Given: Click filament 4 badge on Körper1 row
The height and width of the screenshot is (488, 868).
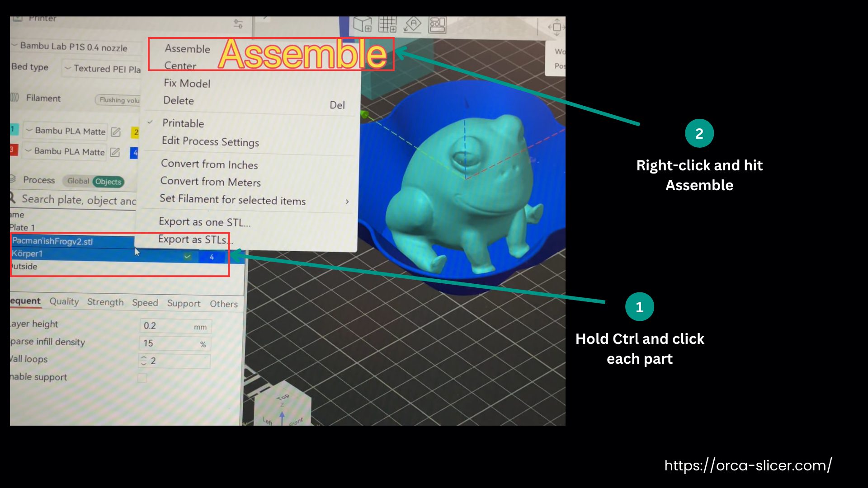Looking at the screenshot, I should 212,257.
